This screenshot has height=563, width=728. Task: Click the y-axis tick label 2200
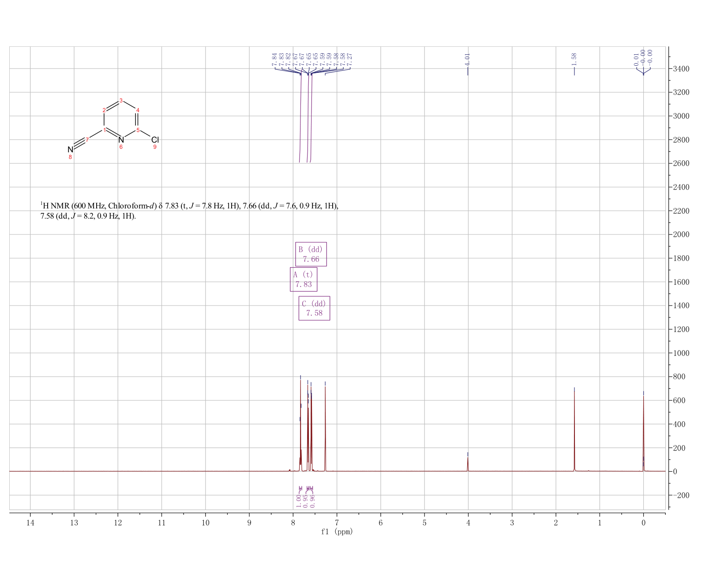(x=681, y=211)
